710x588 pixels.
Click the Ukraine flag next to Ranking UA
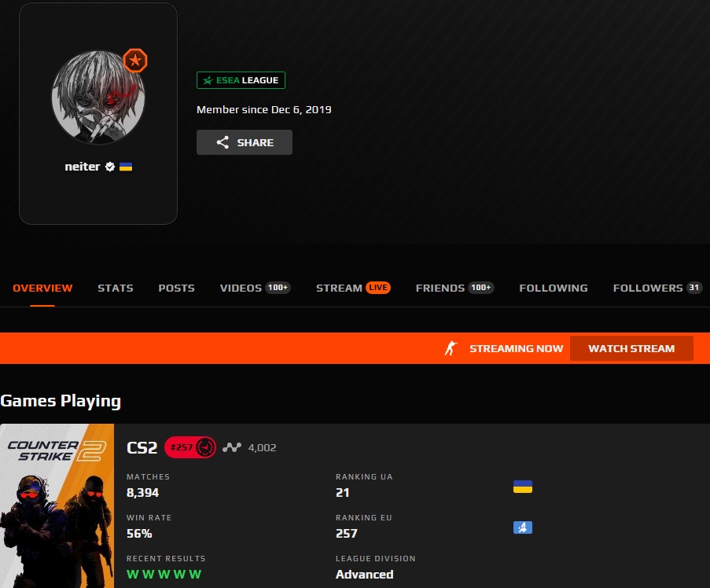523,487
